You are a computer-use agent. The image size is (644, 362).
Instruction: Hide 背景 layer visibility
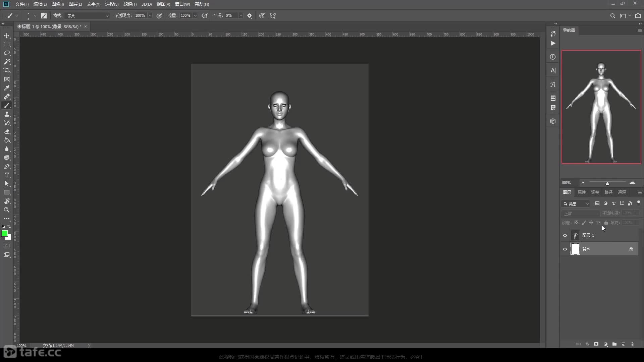pyautogui.click(x=565, y=249)
